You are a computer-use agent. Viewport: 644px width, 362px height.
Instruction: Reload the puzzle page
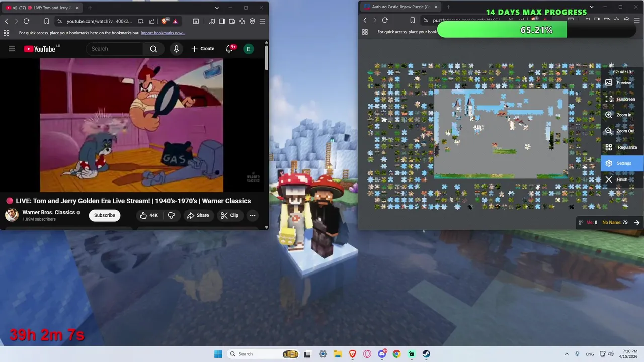click(x=385, y=20)
